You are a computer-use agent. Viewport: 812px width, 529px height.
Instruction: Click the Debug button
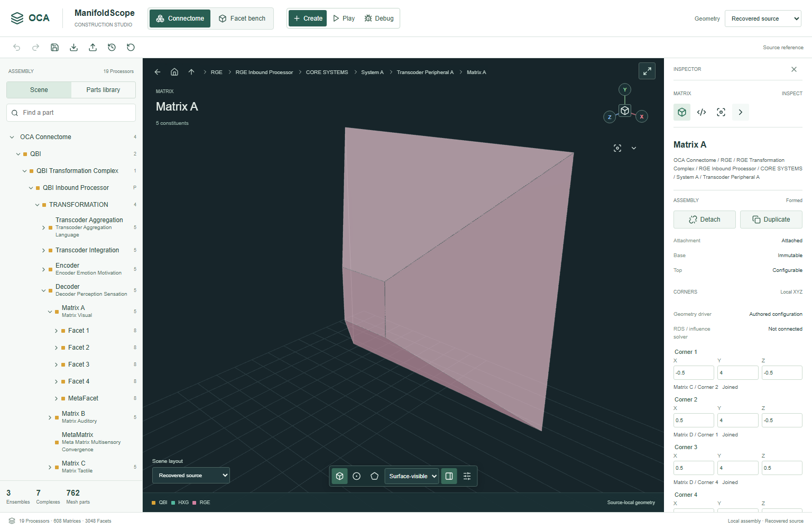379,19
